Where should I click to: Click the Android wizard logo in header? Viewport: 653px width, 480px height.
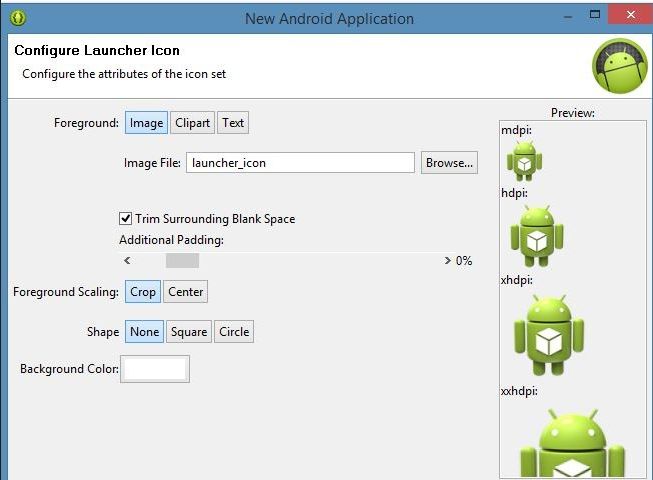pos(620,66)
